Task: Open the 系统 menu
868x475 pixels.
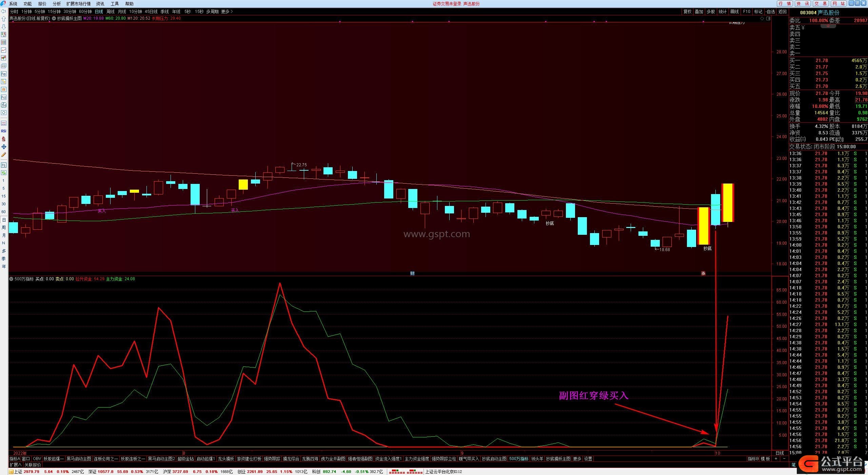Action: pos(13,4)
